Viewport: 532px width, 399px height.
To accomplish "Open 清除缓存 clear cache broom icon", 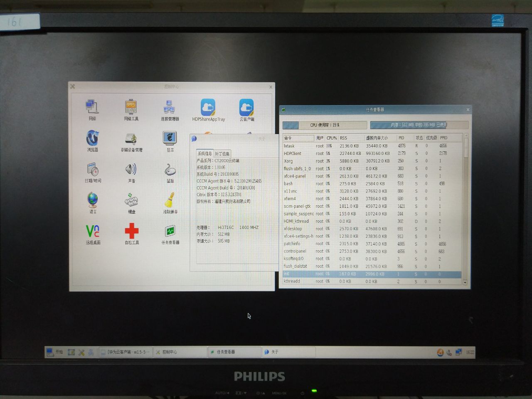I will pyautogui.click(x=170, y=203).
